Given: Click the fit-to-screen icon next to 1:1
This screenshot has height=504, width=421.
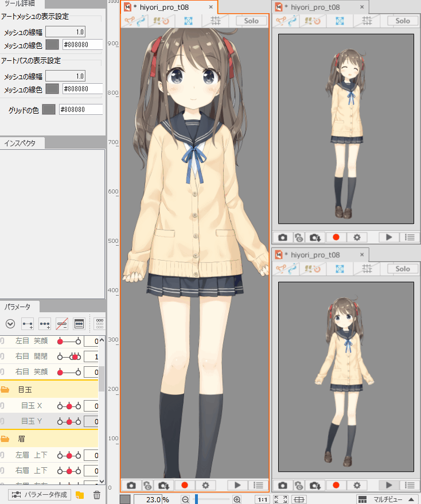Looking at the screenshot, I should [280, 499].
